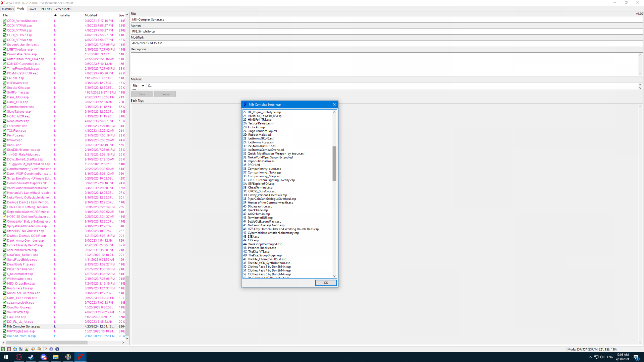644x362 pixels.
Task: Open the notepad with pencil status icon
Action: pyautogui.click(x=45, y=349)
